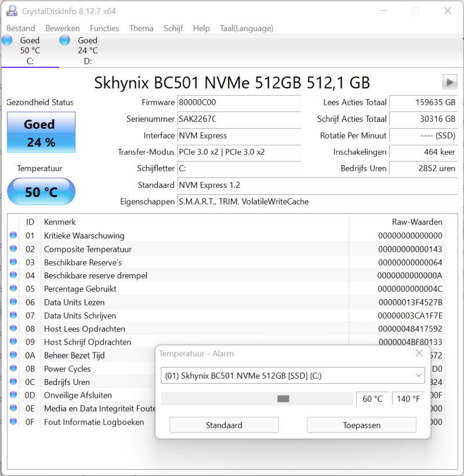Click the blue health orb for drive C:

click(7, 40)
